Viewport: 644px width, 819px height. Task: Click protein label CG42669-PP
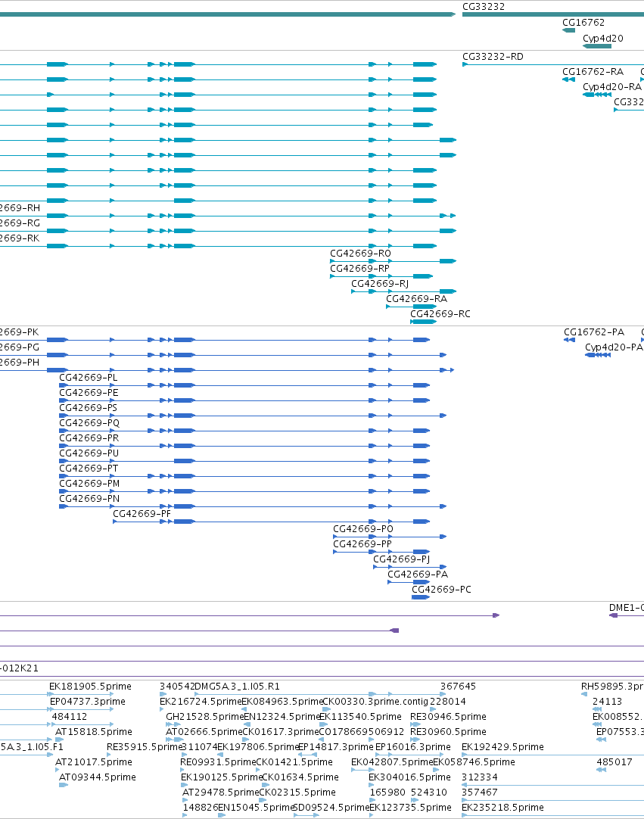click(x=362, y=544)
